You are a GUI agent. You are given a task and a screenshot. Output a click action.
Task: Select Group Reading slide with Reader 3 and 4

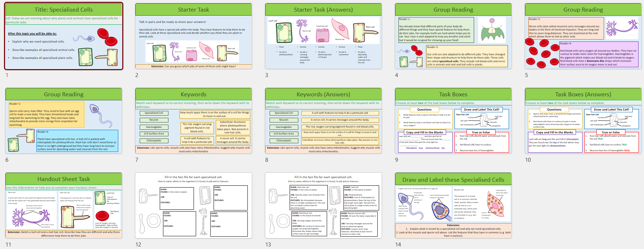583,36
